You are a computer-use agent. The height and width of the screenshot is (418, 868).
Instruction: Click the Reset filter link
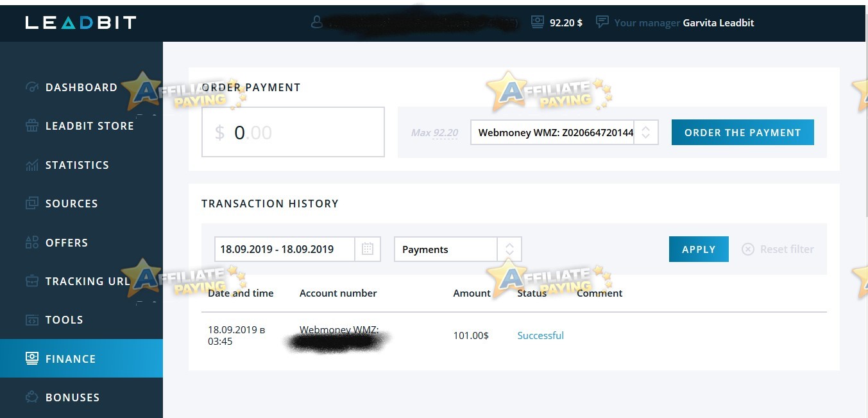(778, 249)
